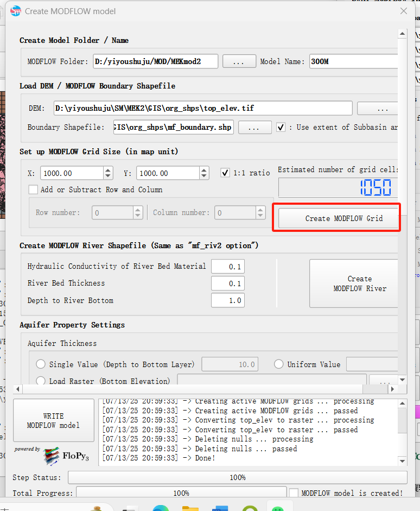
Task: Click the 'Done!' log line
Action: click(159, 458)
